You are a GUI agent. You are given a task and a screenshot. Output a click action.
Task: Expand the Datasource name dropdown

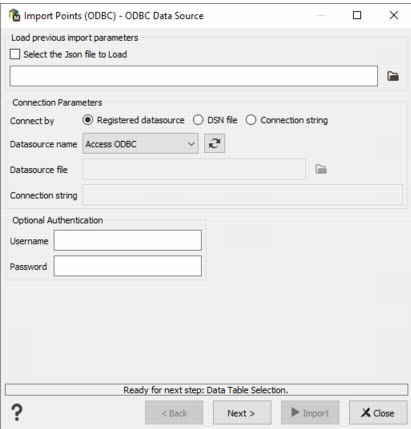140,144
